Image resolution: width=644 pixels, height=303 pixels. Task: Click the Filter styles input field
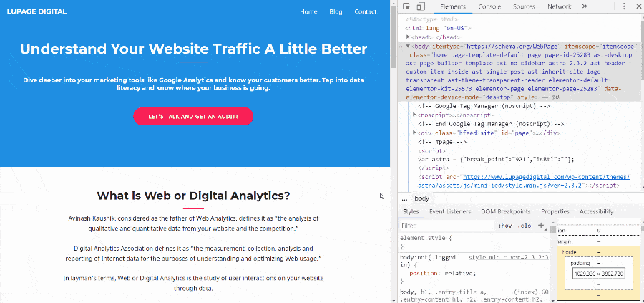coord(447,226)
